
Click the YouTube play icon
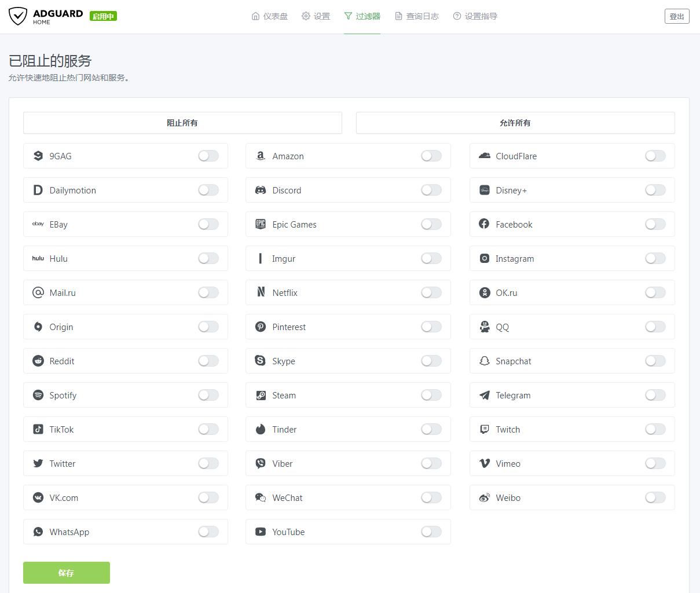tap(261, 532)
